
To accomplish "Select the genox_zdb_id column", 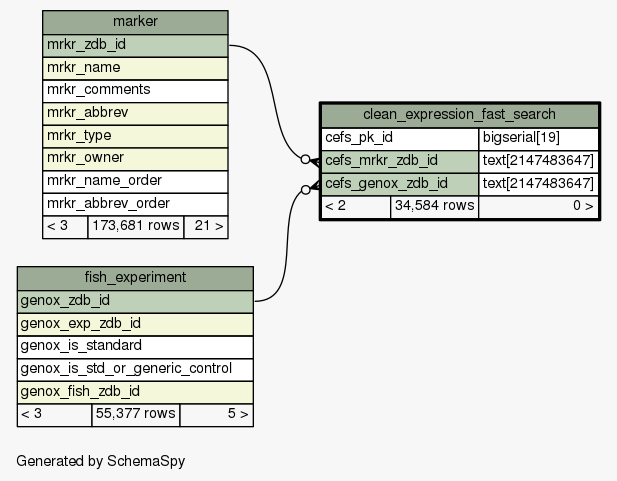I will [135, 300].
